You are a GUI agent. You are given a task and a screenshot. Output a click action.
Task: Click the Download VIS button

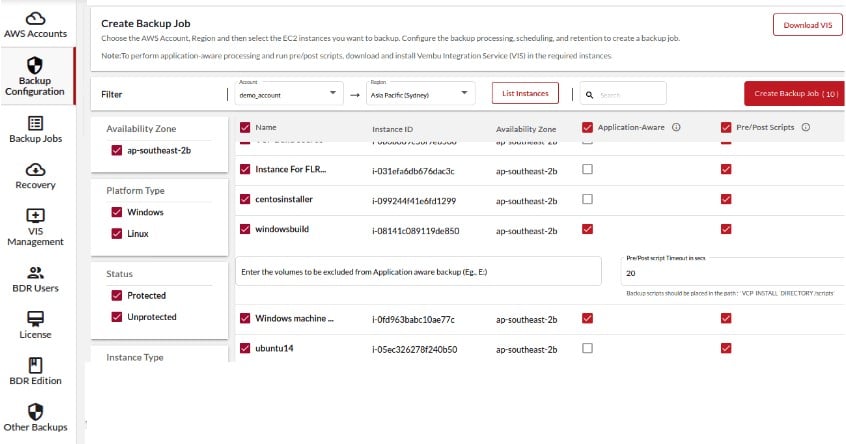pos(807,25)
